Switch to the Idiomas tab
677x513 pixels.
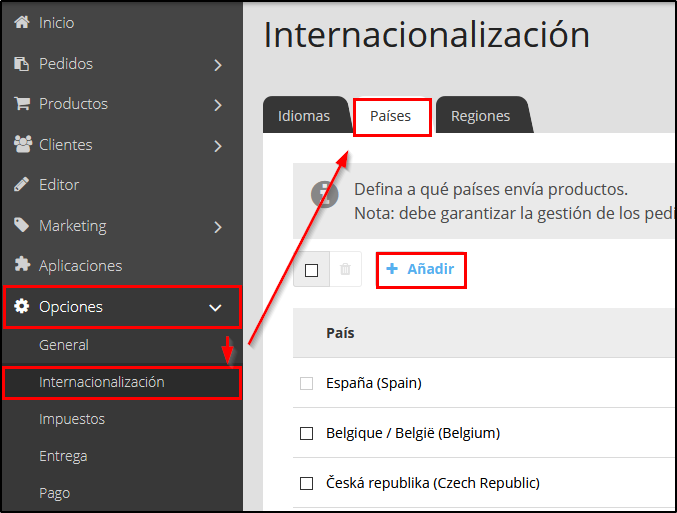pos(303,116)
